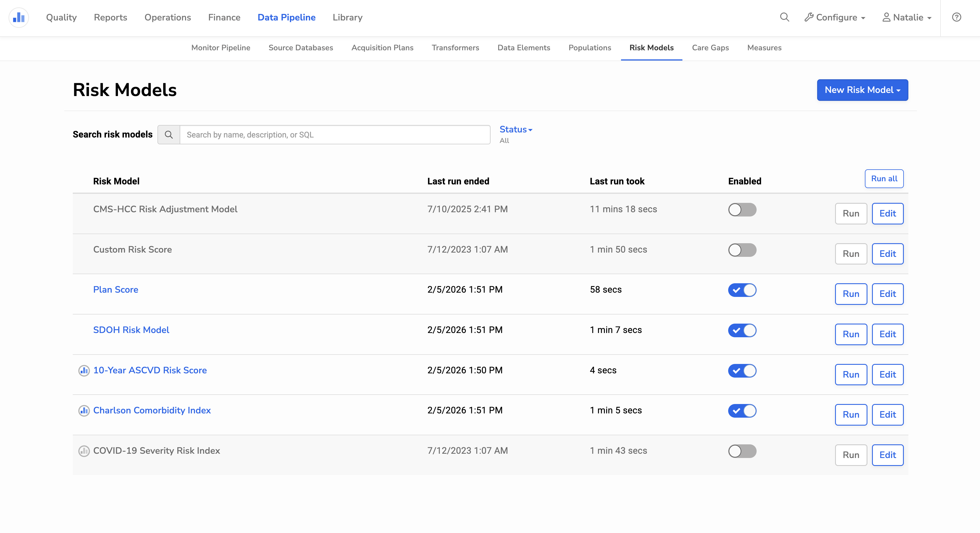Screen dimensions: 980x533
Task: Open the New Risk Model dropdown
Action: point(862,90)
